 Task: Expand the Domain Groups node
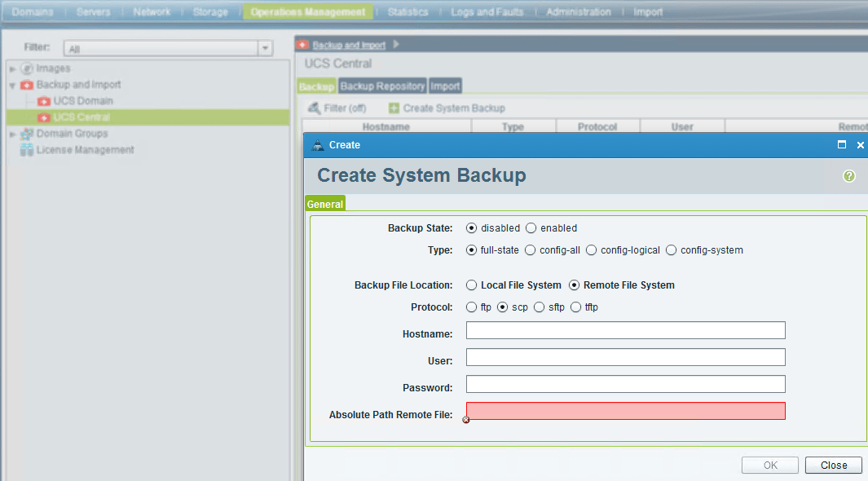click(12, 134)
